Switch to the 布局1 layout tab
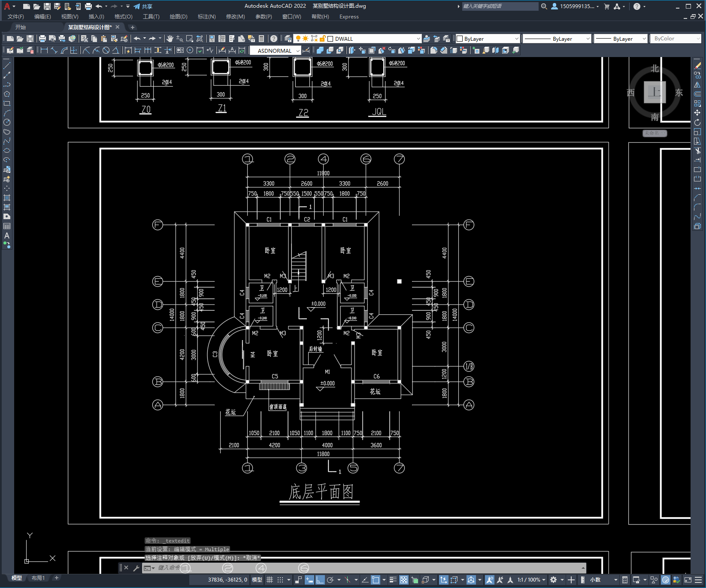706x588 pixels. tap(38, 578)
